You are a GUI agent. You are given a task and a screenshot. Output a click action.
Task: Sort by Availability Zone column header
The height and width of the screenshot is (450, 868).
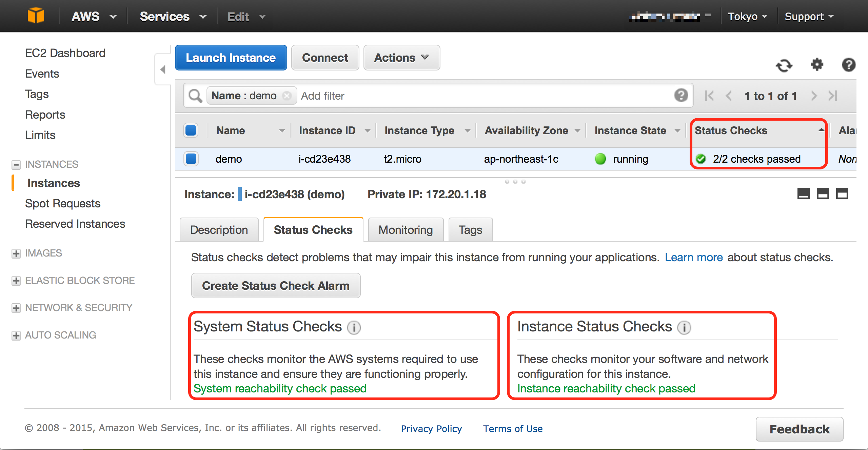click(531, 130)
